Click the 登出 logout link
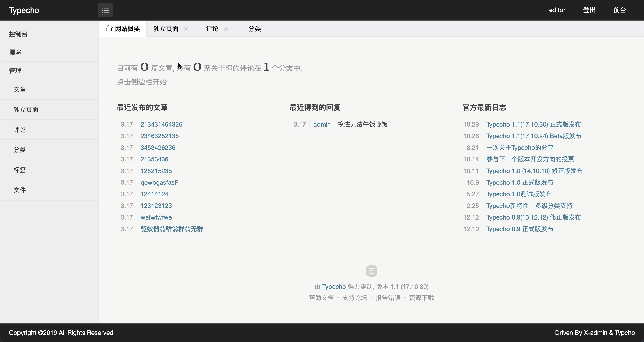The height and width of the screenshot is (342, 644). [x=589, y=10]
